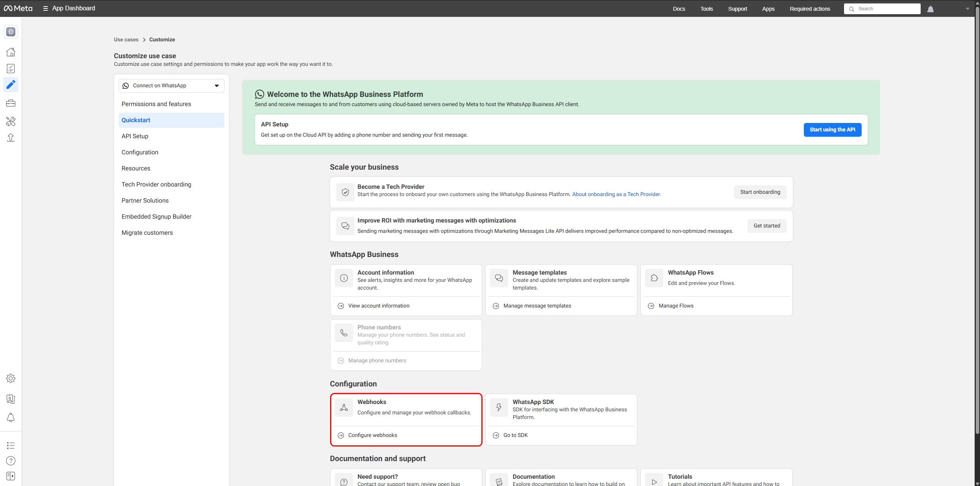This screenshot has width=980, height=486.
Task: Go back to Use cases breadcrumb
Action: tap(126, 40)
